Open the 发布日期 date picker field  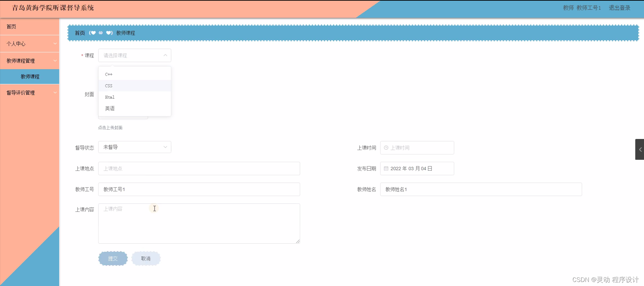(417, 169)
